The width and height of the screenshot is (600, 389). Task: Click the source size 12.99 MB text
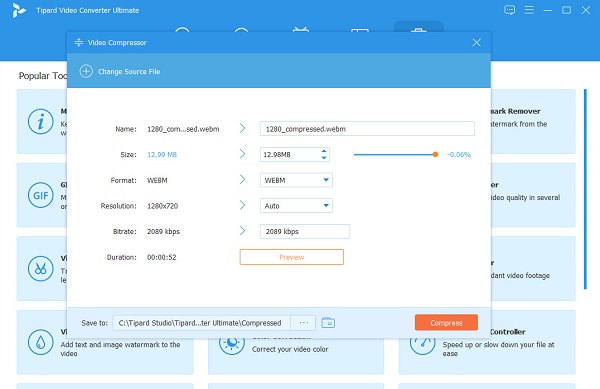pos(162,155)
